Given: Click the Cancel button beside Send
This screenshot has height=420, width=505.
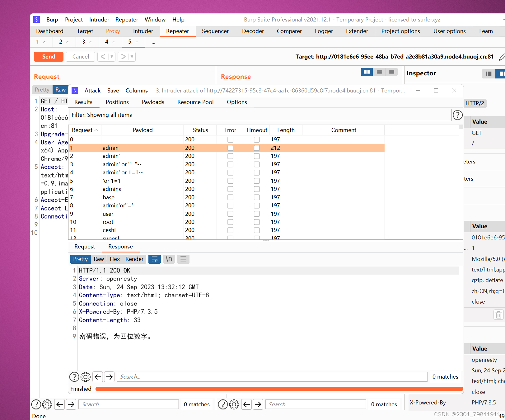Looking at the screenshot, I should click(80, 56).
